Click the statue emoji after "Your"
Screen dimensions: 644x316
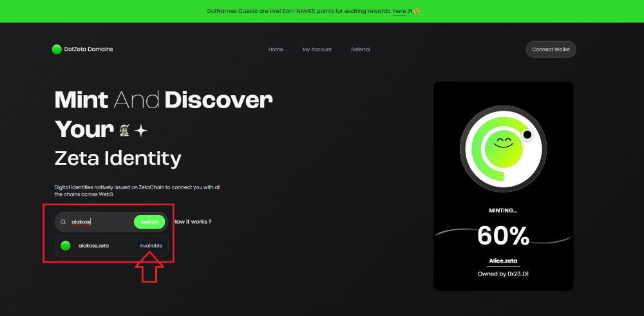(x=124, y=131)
